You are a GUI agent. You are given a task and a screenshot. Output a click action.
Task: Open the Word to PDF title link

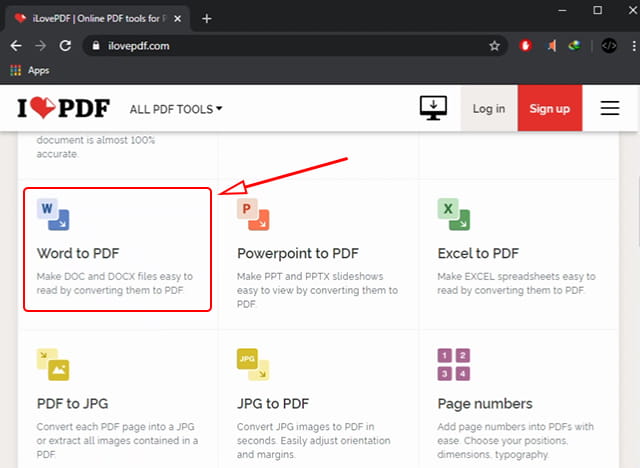point(78,253)
